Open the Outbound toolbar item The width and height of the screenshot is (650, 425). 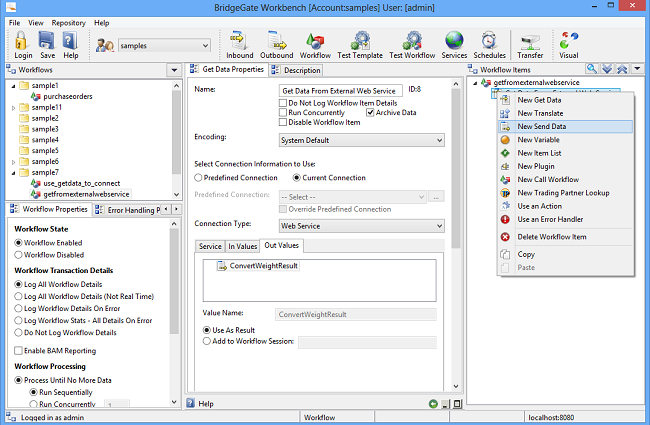coord(277,44)
